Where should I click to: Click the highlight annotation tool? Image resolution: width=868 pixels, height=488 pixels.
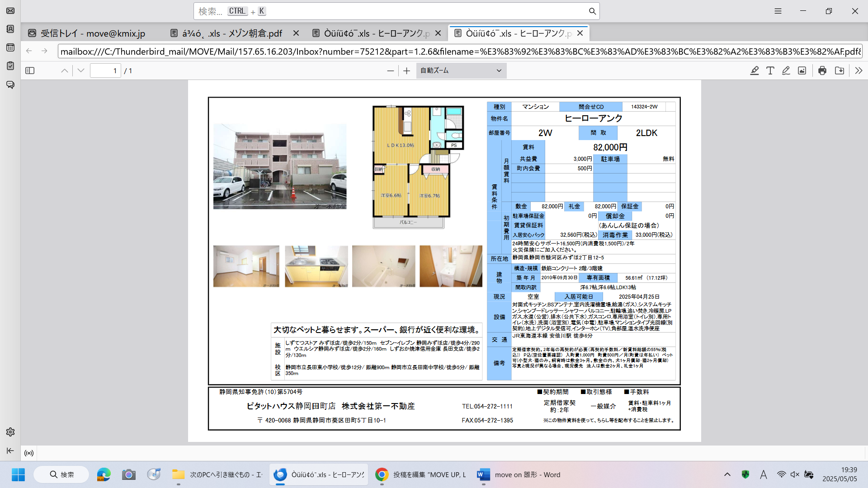(754, 70)
